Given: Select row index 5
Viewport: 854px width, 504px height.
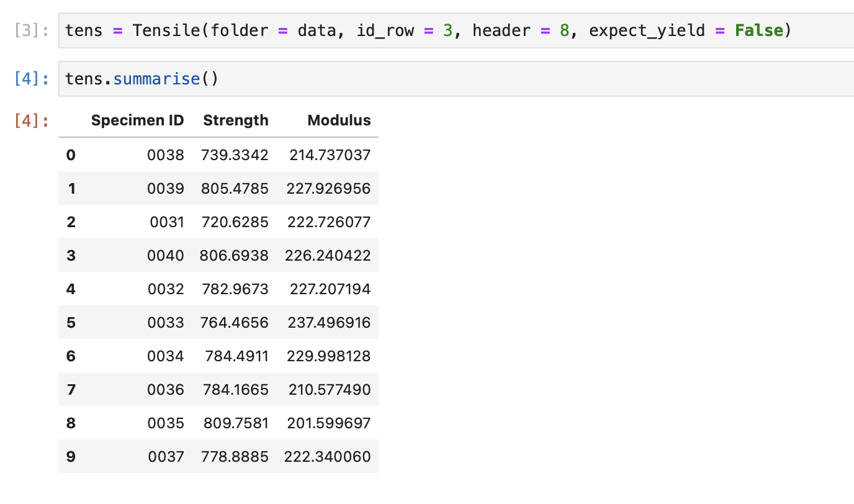Looking at the screenshot, I should 71,322.
